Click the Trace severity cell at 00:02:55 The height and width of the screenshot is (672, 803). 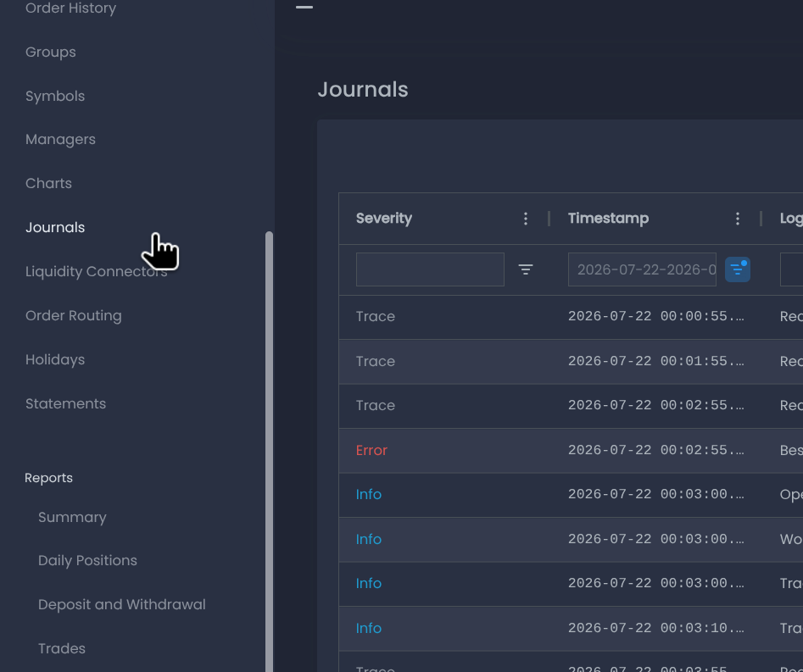coord(376,405)
